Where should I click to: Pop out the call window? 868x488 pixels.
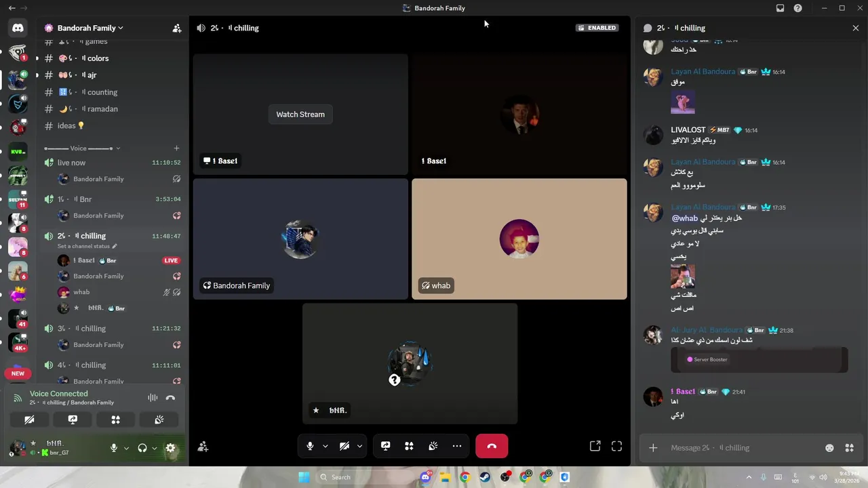coord(595,446)
